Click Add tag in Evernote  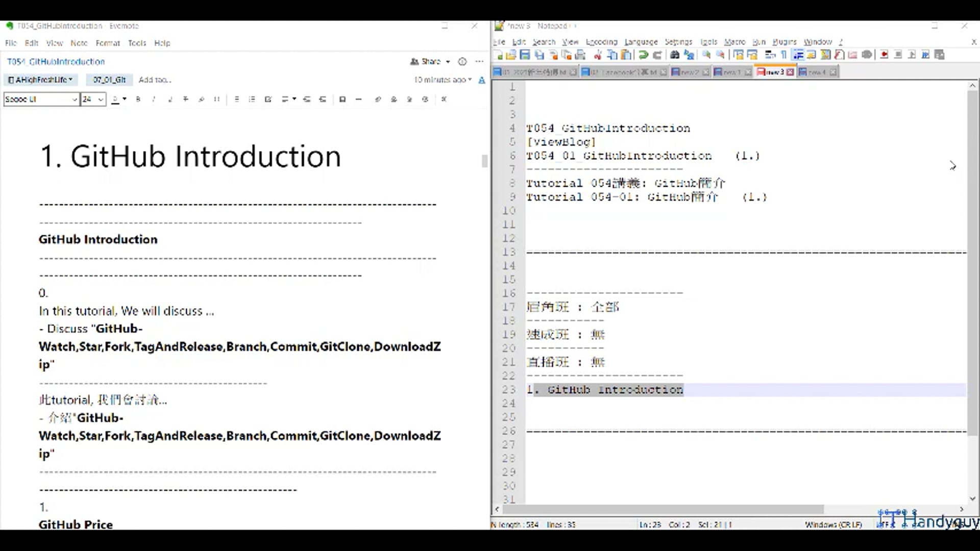[155, 80]
